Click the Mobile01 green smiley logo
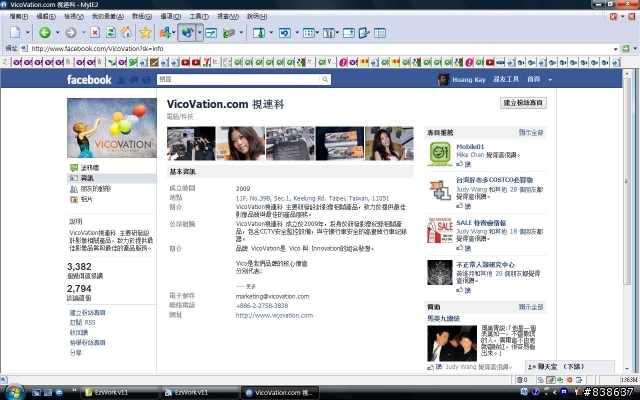The image size is (640, 400). [440, 153]
